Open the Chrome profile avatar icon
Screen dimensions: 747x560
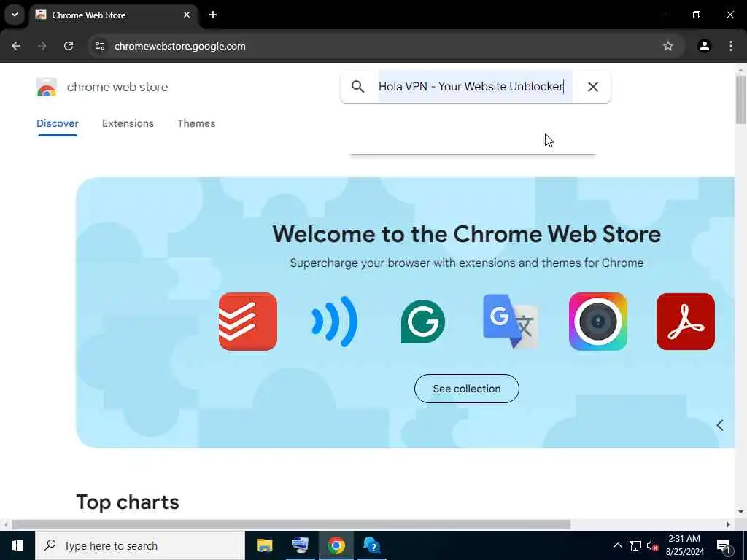point(705,46)
